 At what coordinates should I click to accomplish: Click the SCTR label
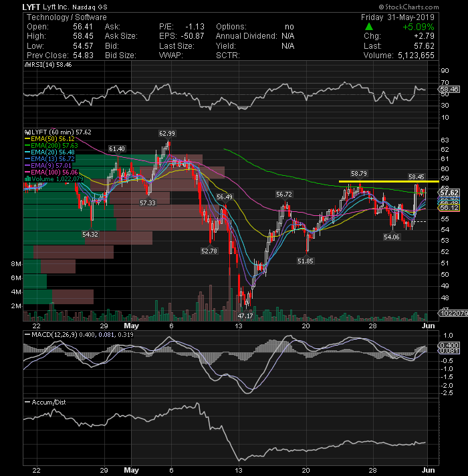(x=227, y=55)
